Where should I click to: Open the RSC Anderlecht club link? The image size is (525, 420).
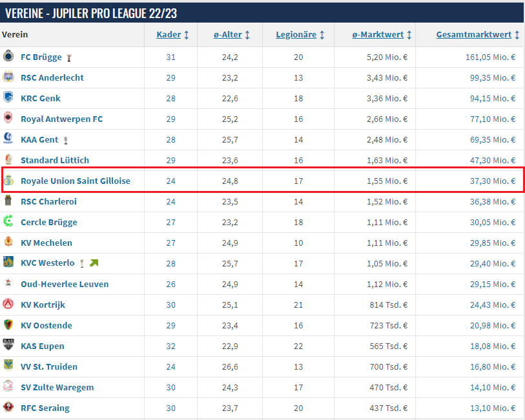coord(52,77)
